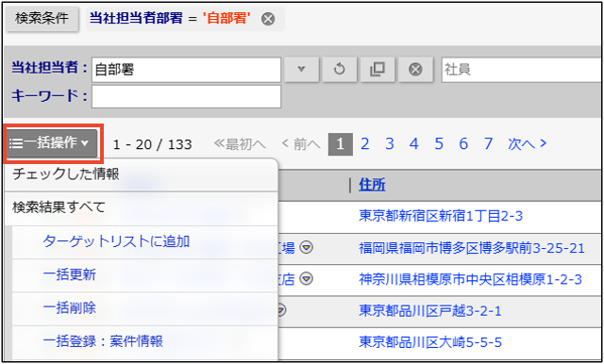Click the reset arrow icon next to 当社担当者

pos(340,70)
